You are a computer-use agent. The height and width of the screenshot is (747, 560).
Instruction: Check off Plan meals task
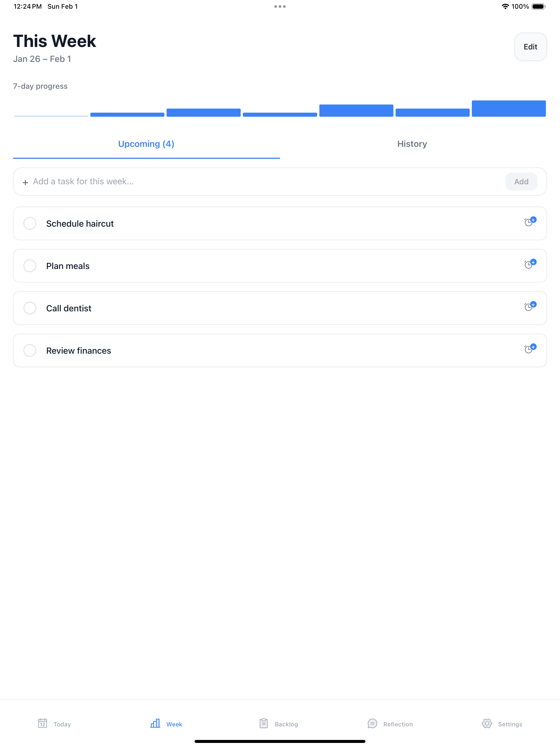(x=30, y=266)
